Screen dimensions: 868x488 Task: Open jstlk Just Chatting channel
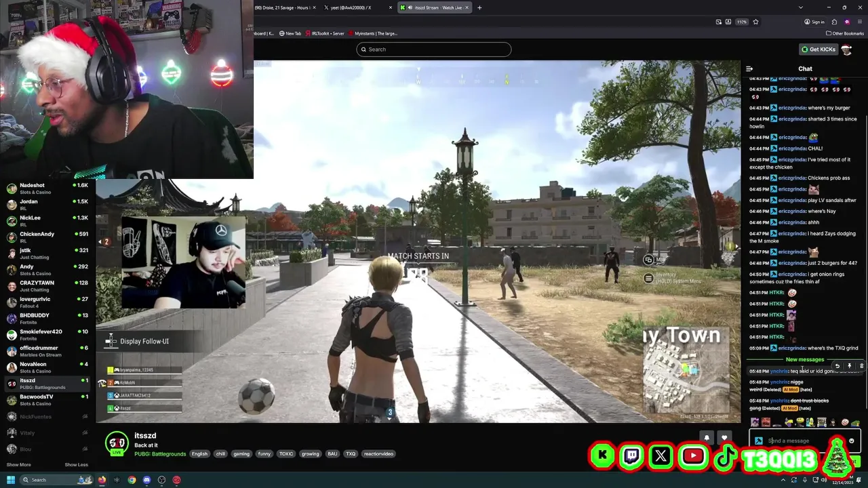pos(47,253)
